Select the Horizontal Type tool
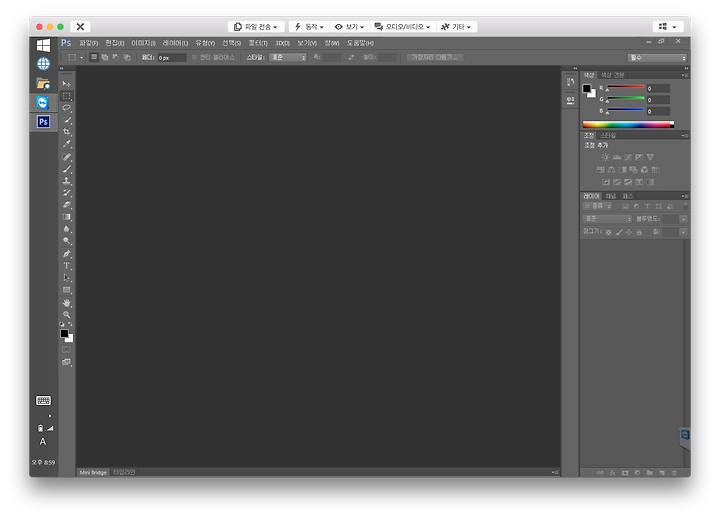The image size is (720, 519). 67,265
